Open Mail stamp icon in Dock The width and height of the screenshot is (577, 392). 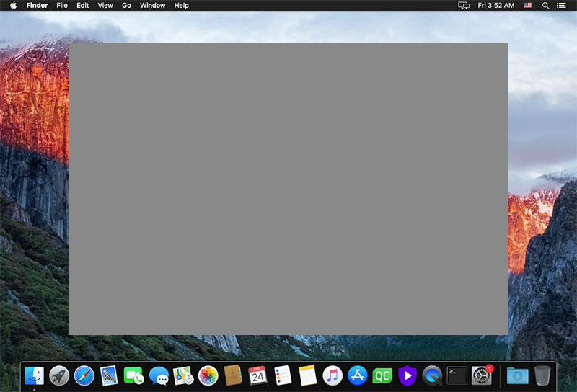(x=109, y=376)
